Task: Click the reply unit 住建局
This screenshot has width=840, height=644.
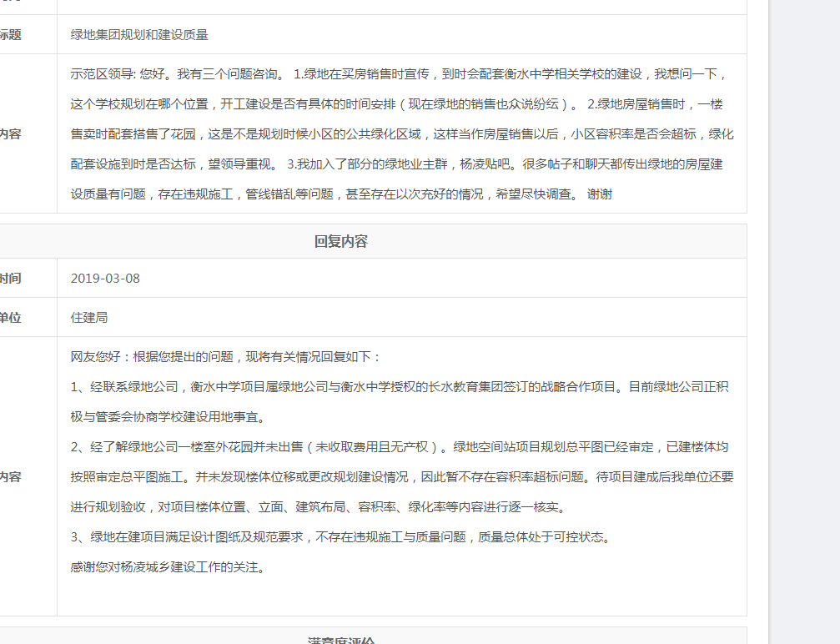Action: pyautogui.click(x=89, y=318)
